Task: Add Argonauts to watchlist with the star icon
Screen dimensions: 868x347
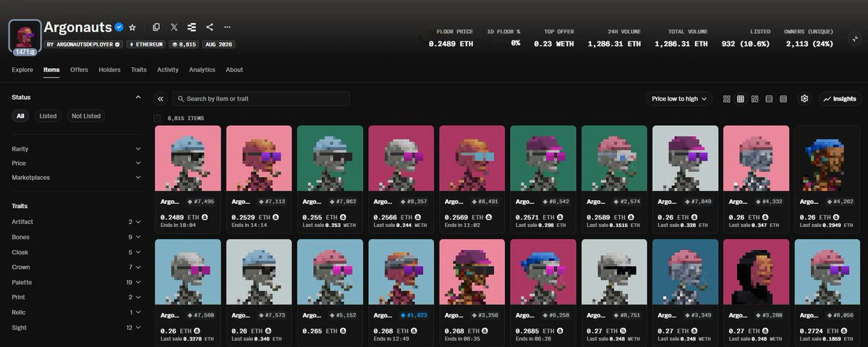Action: [x=132, y=27]
